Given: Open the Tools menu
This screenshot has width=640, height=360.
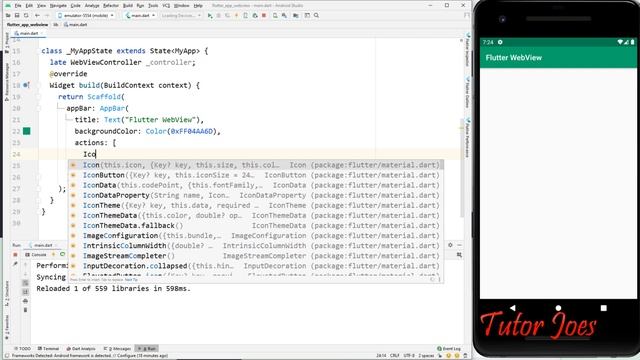Looking at the screenshot, I should 153,6.
